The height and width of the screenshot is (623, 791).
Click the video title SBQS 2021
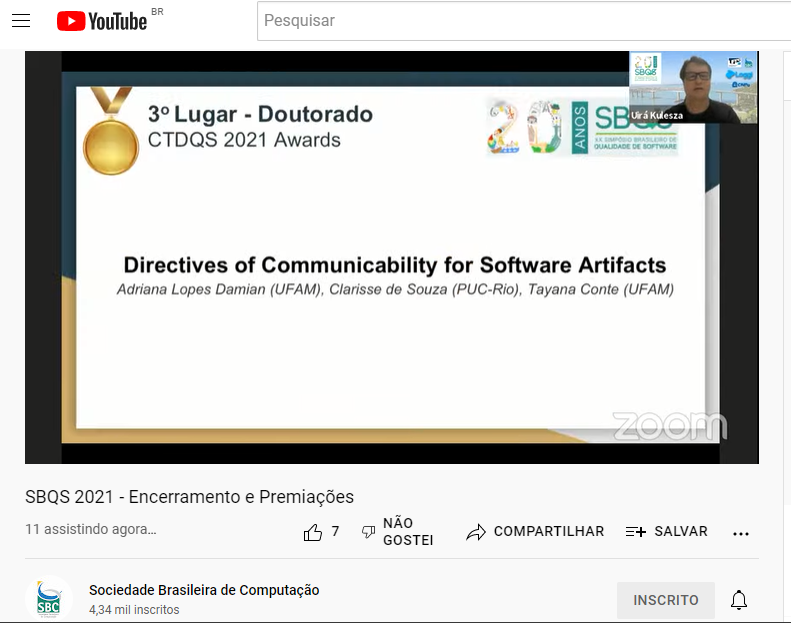[x=189, y=497]
